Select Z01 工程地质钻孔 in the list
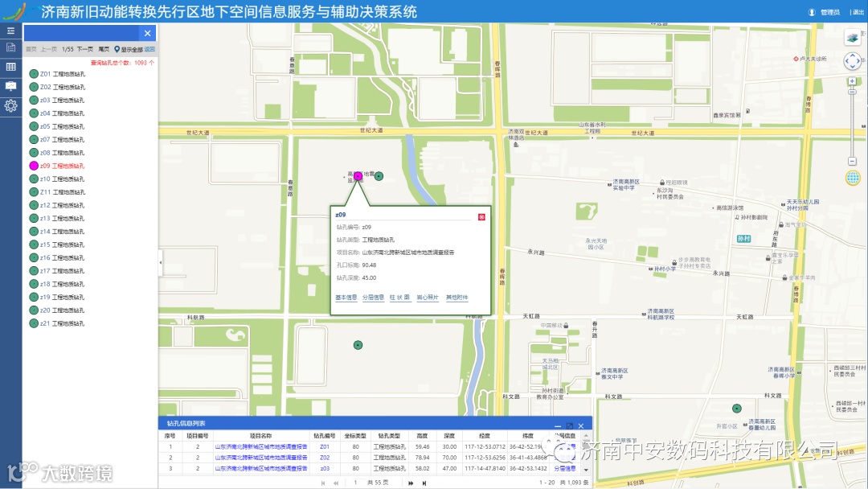 (58, 74)
